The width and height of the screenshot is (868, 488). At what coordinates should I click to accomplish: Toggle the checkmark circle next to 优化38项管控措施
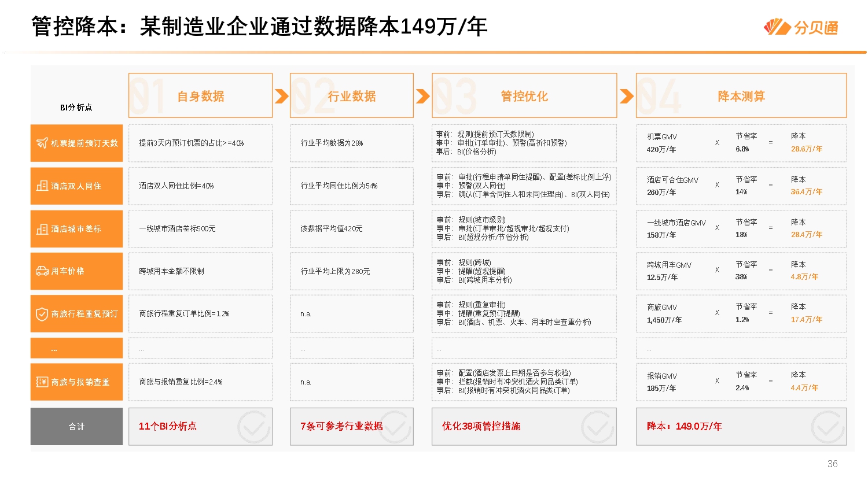coord(597,426)
